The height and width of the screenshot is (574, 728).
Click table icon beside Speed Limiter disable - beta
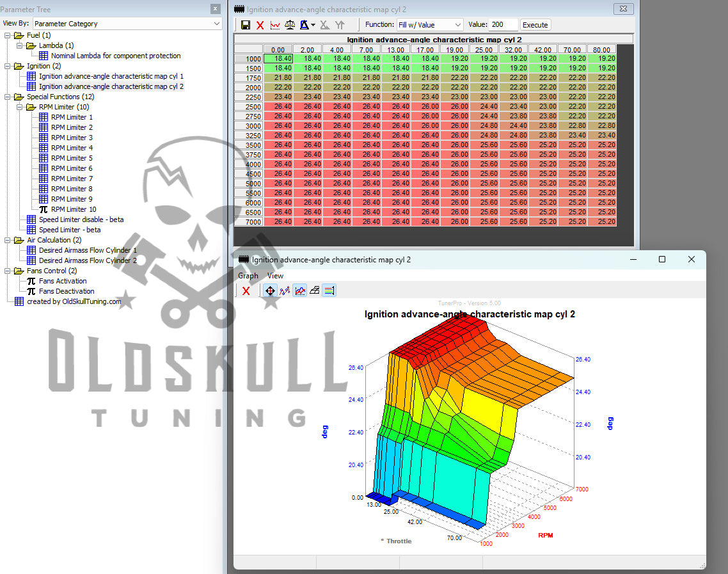[x=31, y=219]
